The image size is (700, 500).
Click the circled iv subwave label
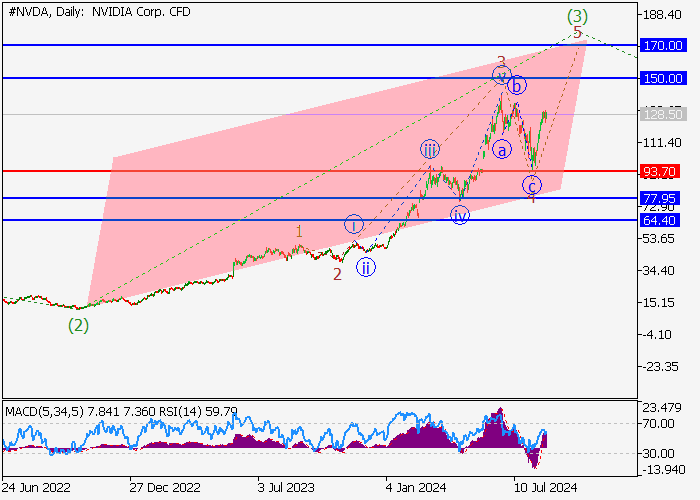tap(459, 215)
